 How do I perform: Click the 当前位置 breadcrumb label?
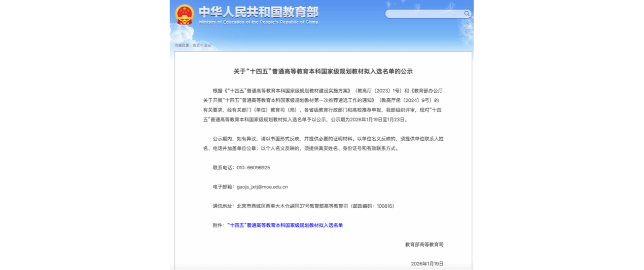[x=182, y=46]
